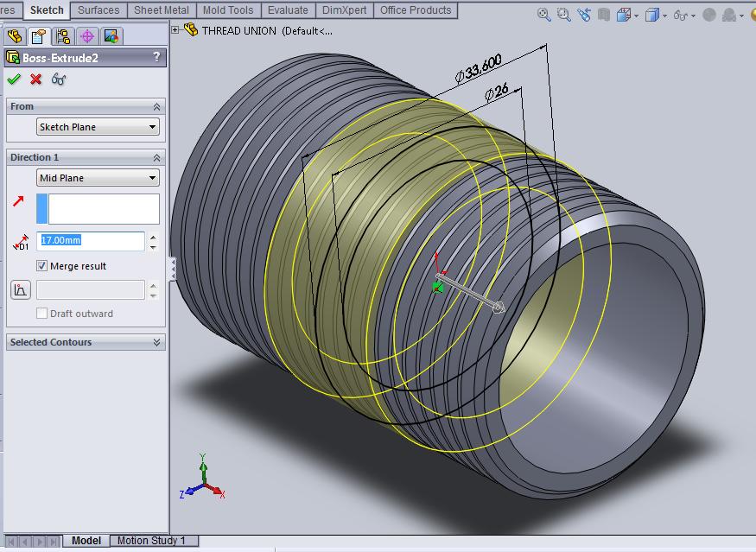Toggle the Merge result checkbox
This screenshot has height=552, width=756.
click(41, 266)
